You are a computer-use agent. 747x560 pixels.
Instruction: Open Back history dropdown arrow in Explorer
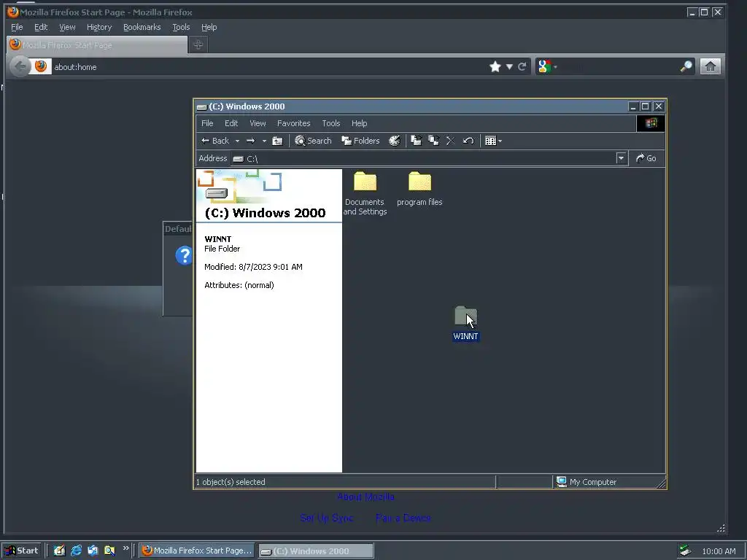tap(237, 141)
